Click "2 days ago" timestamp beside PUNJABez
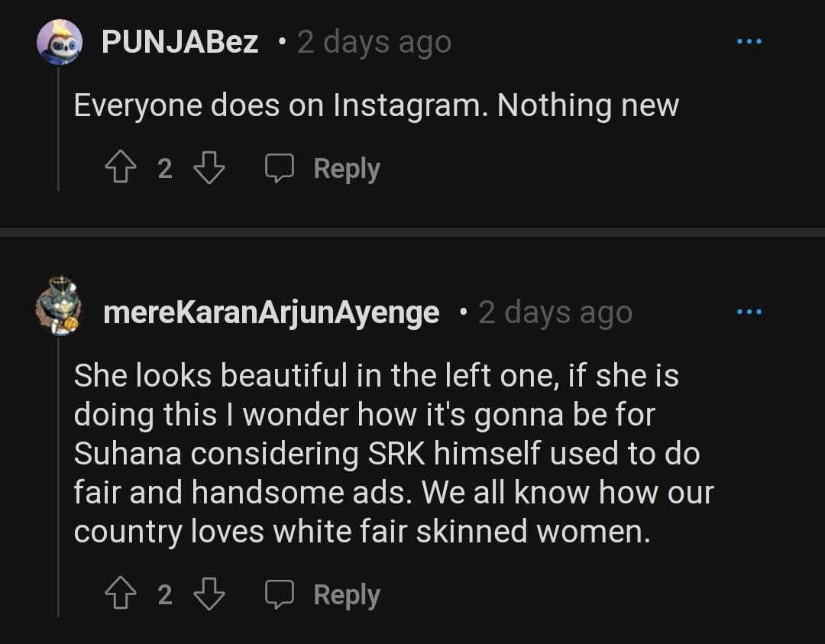This screenshot has width=825, height=644. 374,43
